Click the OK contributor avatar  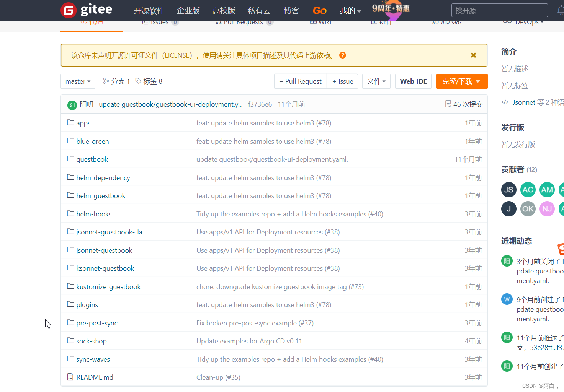click(528, 209)
